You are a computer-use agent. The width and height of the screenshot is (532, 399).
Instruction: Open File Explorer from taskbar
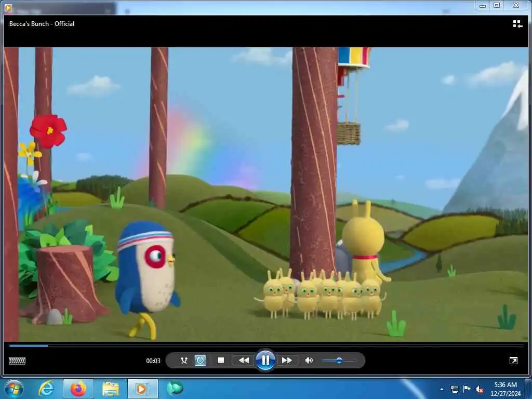tap(110, 389)
